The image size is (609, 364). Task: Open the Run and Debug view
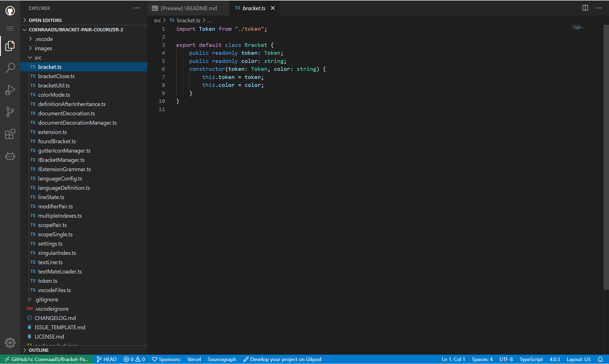10,90
